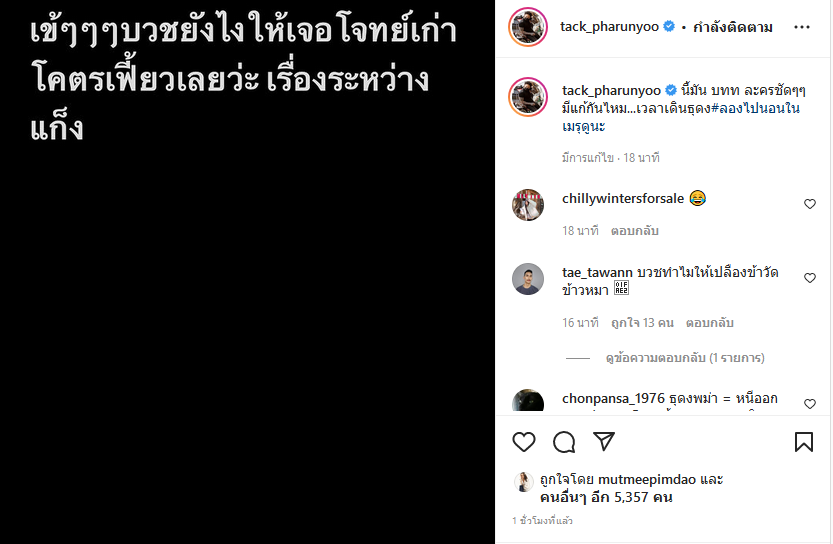Viewport: 833px width, 544px height.
Task: Open the comment bubble icon
Action: click(x=564, y=442)
